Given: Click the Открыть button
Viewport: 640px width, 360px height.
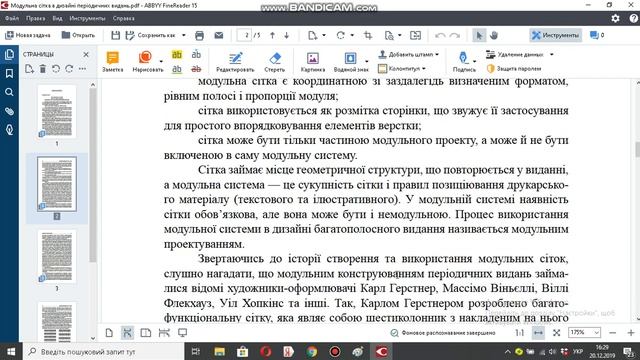Looking at the screenshot, I should tap(78, 35).
